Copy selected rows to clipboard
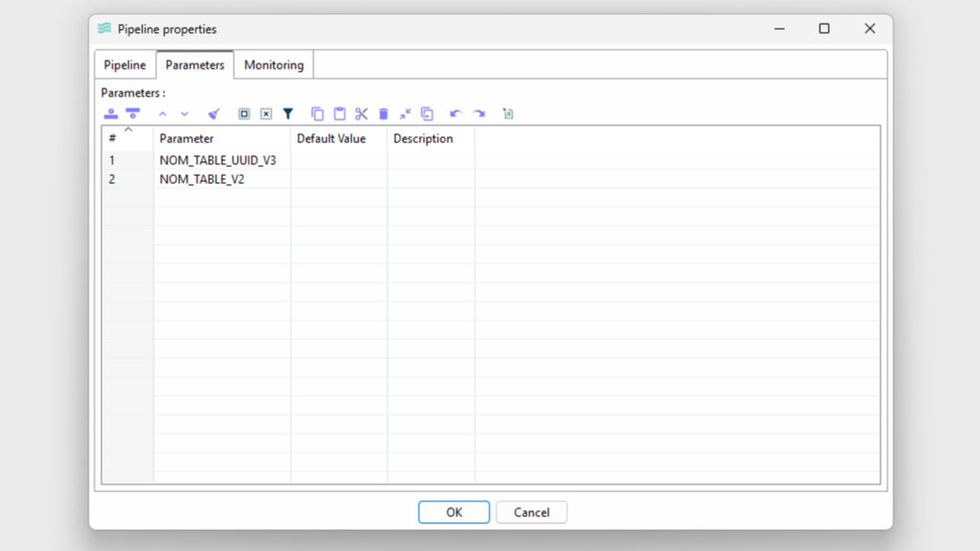980x551 pixels. (317, 114)
